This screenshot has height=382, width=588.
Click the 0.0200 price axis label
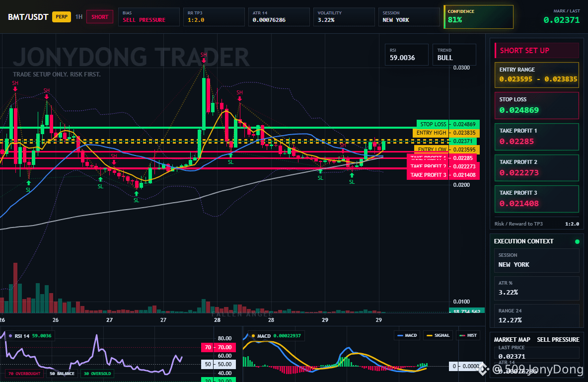[461, 185]
